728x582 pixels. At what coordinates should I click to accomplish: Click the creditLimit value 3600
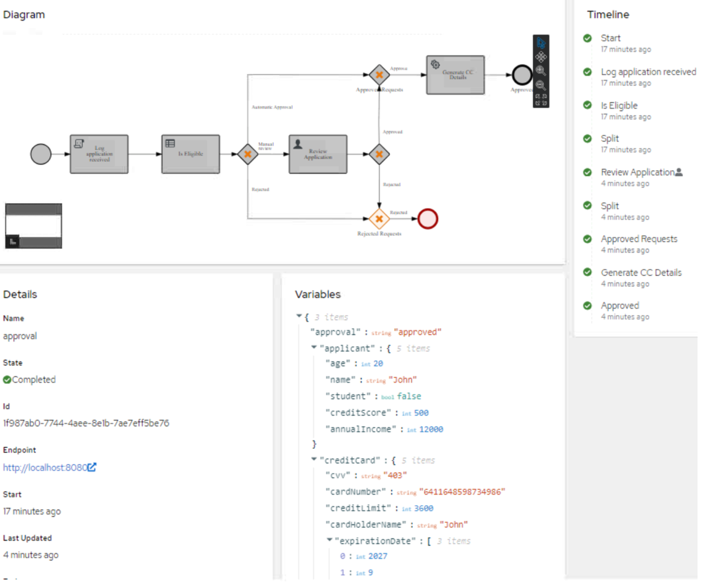click(424, 508)
